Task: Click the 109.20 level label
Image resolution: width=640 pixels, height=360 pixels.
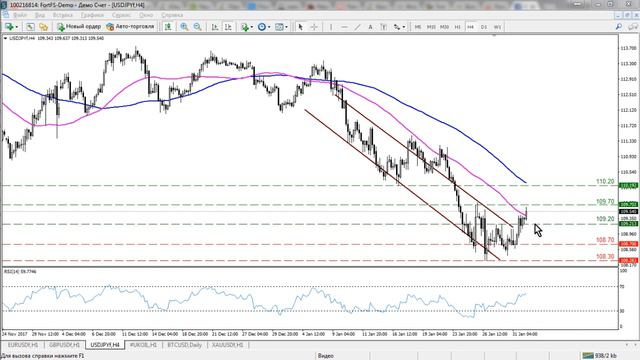Action: click(x=605, y=219)
